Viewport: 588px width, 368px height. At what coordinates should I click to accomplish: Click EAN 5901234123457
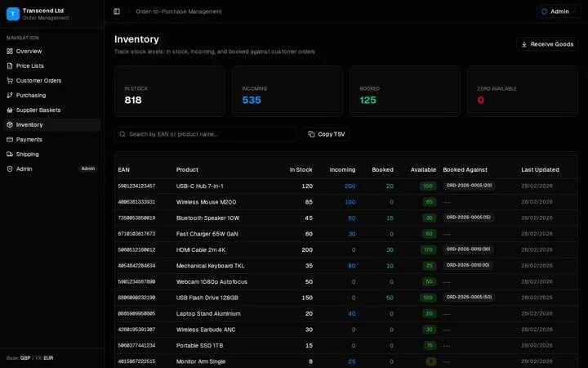coord(136,186)
